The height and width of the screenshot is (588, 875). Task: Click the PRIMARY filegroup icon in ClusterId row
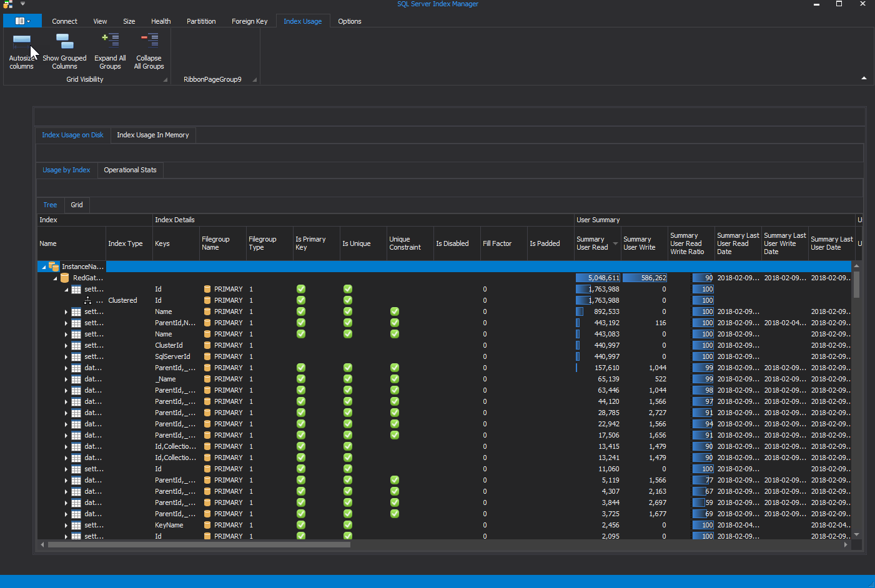(207, 345)
